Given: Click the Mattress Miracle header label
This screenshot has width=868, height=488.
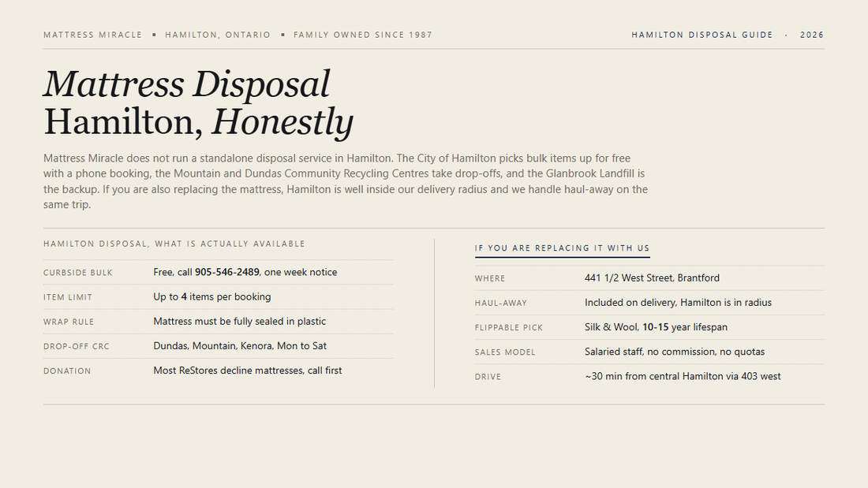Looking at the screenshot, I should [93, 35].
